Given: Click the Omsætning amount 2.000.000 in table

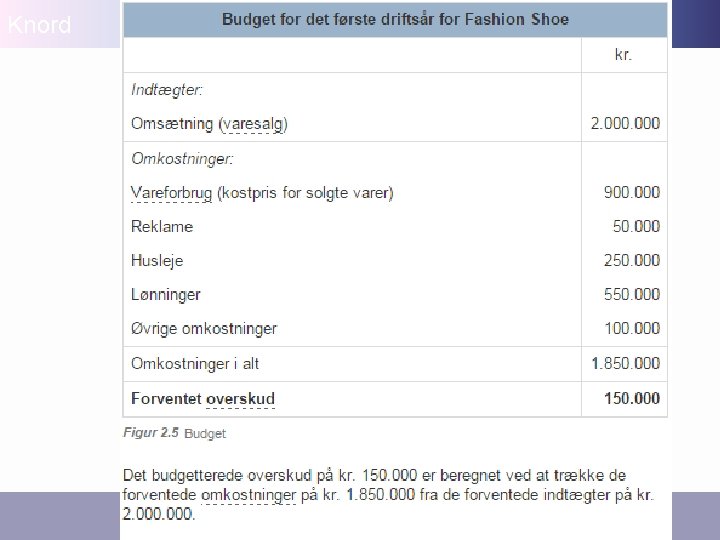Looking at the screenshot, I should tap(625, 124).
